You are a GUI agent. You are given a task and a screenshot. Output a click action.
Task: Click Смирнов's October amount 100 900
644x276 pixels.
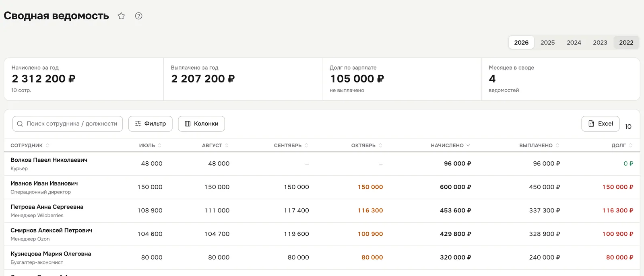pos(370,234)
